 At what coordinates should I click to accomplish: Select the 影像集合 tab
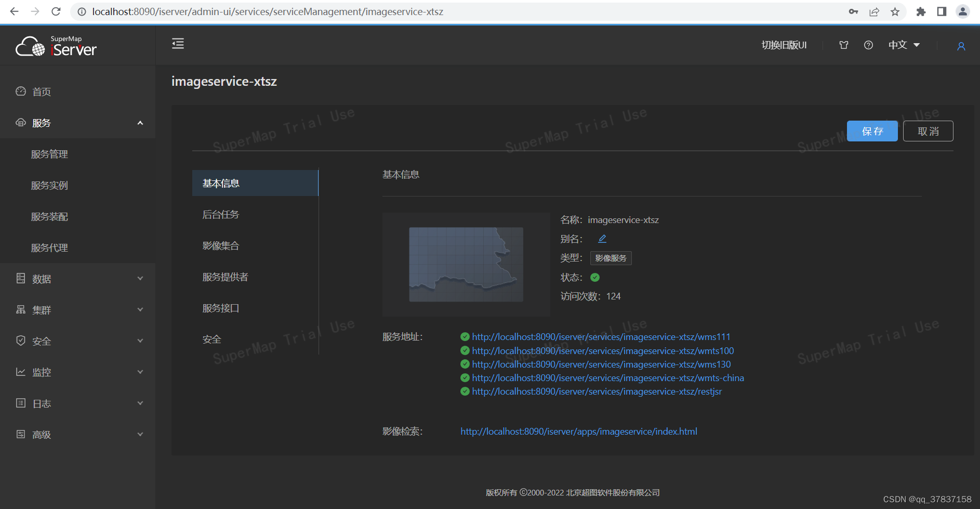tap(255, 245)
